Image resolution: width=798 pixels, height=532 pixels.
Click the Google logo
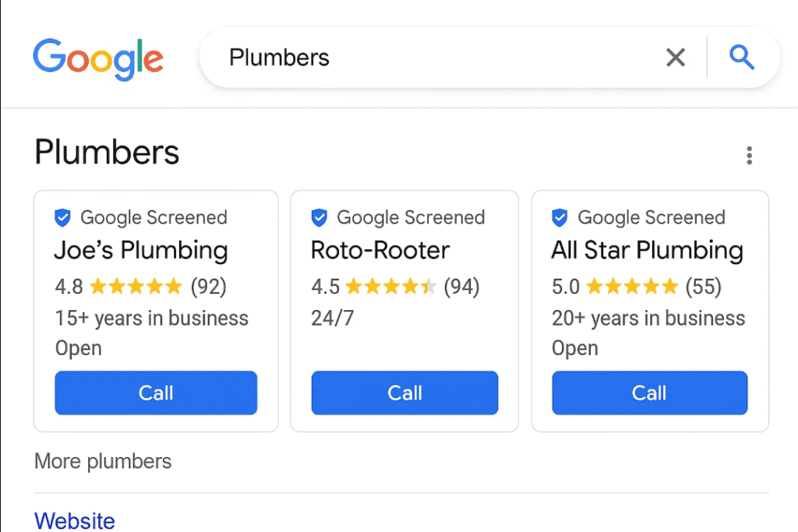pyautogui.click(x=98, y=59)
